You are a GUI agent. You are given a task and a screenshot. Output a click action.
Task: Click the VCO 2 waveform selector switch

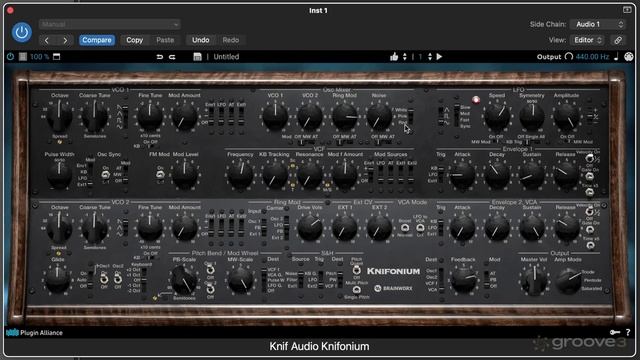coord(125,228)
